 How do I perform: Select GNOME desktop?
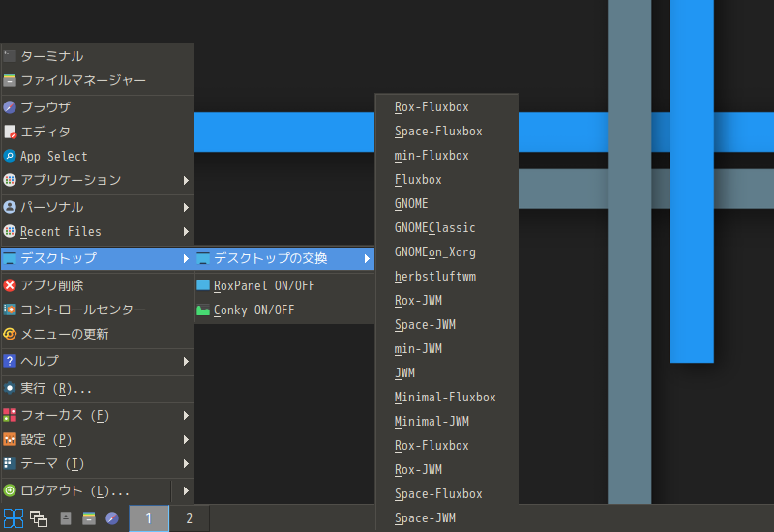(447, 204)
